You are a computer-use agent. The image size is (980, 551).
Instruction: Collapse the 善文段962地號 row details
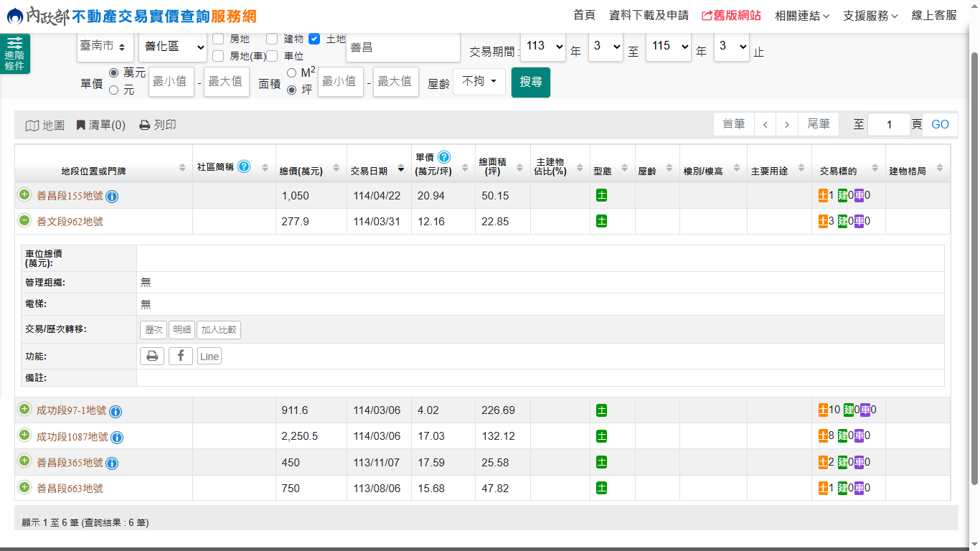pyautogui.click(x=24, y=221)
